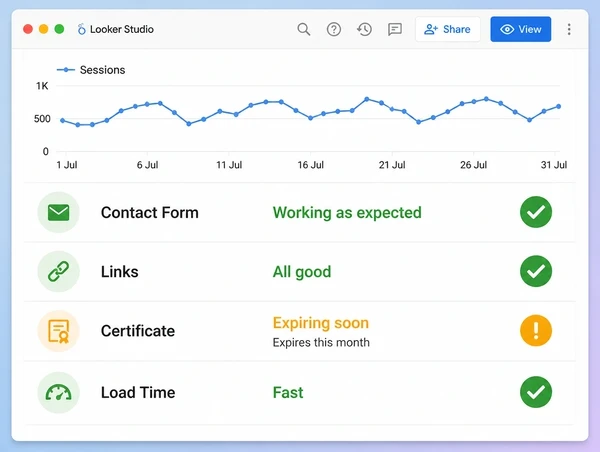600x452 pixels.
Task: Click the Certificate orange warning icon
Action: point(536,331)
